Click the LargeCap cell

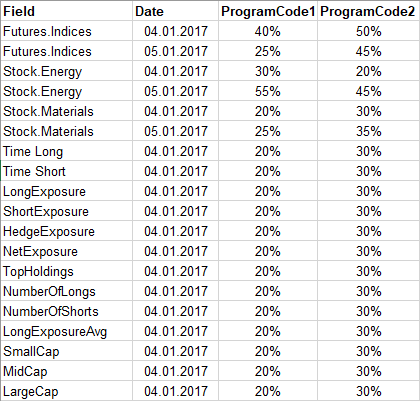[67, 391]
